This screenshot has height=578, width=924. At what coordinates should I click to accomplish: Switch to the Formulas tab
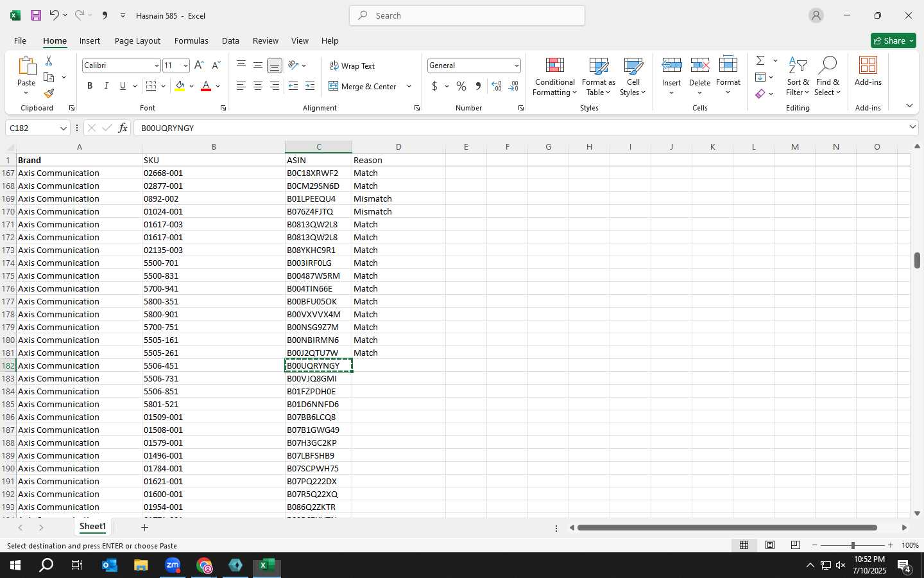(191, 40)
